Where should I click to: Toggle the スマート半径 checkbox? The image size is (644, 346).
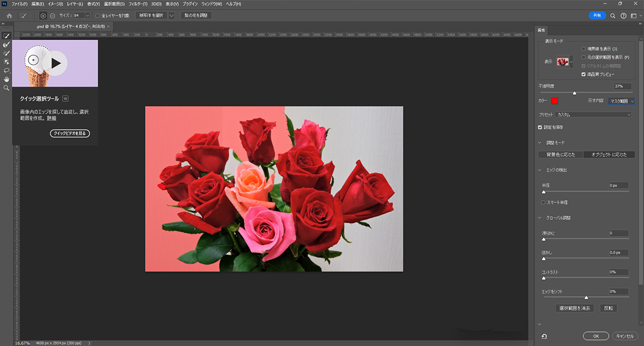tap(544, 202)
